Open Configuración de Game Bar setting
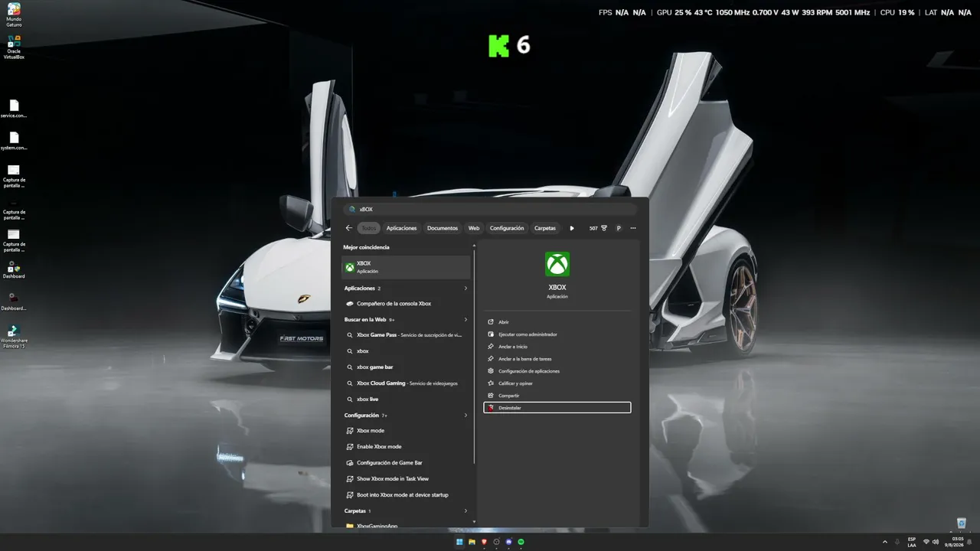The image size is (980, 551). pyautogui.click(x=406, y=463)
